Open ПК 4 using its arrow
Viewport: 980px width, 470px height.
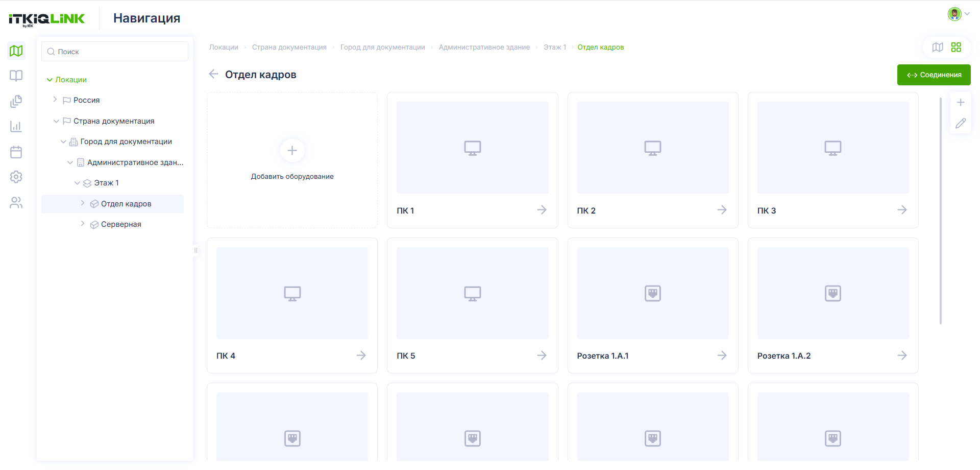click(361, 356)
